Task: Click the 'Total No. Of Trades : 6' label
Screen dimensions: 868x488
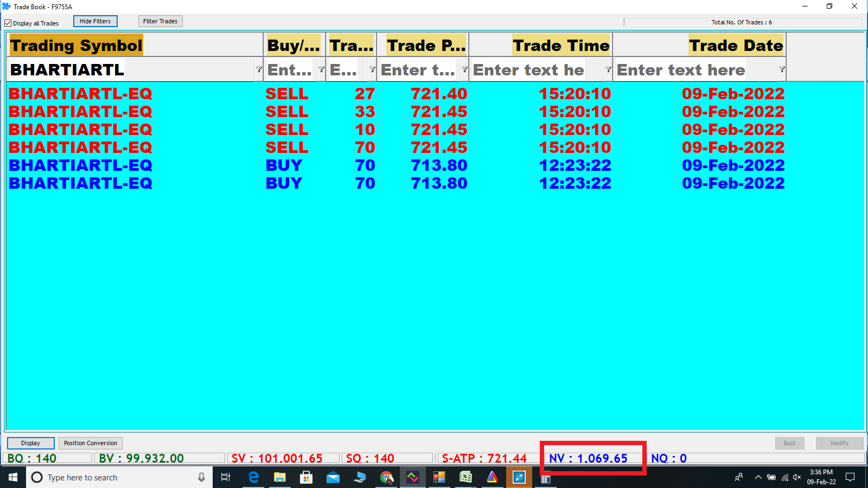Action: (742, 22)
